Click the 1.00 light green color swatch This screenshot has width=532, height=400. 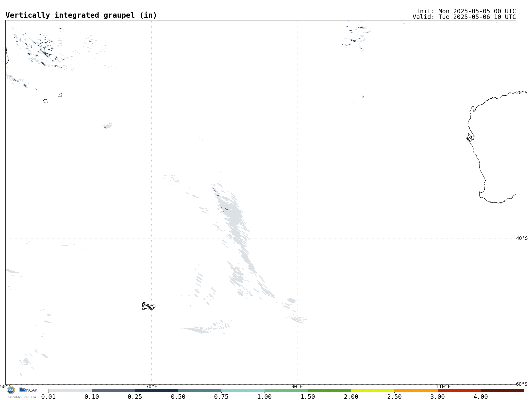point(286,391)
